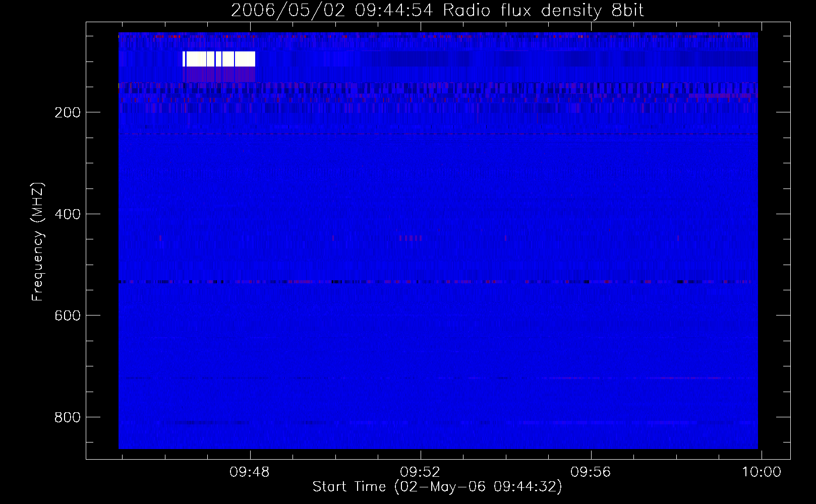
Task: Click the 10:00 time tick label
Action: tap(761, 472)
